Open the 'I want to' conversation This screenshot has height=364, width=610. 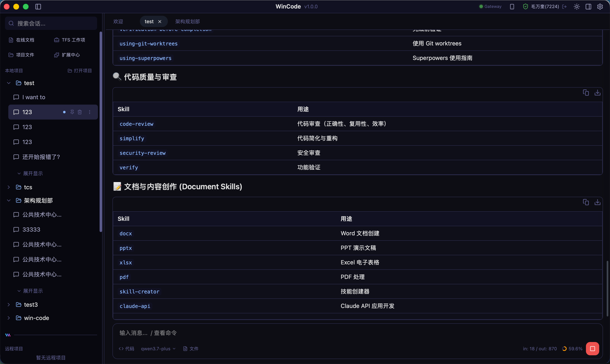click(x=53, y=97)
